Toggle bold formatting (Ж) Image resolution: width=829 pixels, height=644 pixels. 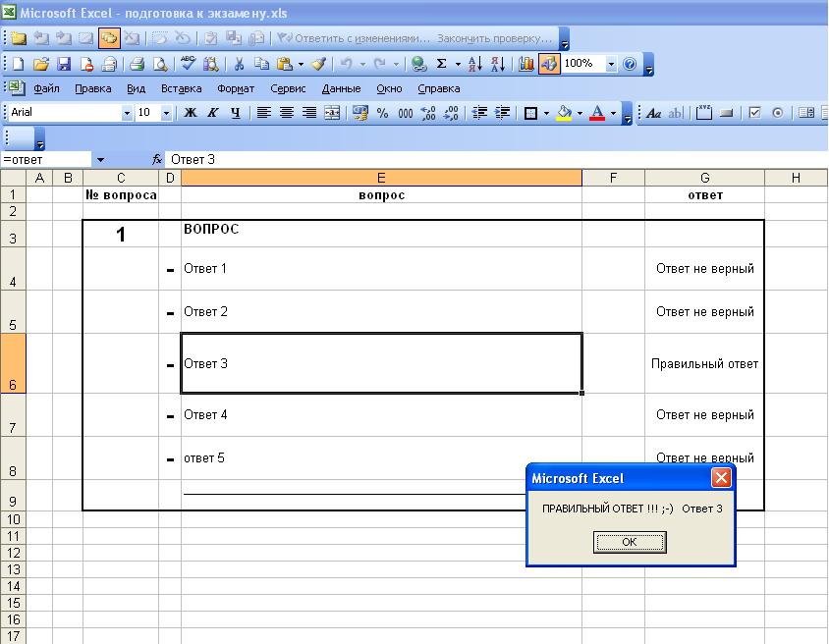click(x=191, y=113)
